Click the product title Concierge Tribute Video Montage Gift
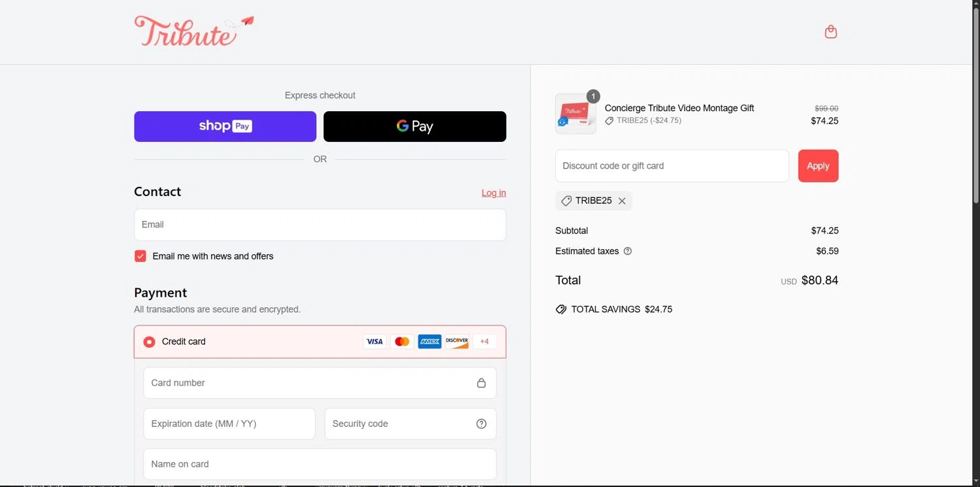The width and height of the screenshot is (980, 487). pyautogui.click(x=679, y=108)
